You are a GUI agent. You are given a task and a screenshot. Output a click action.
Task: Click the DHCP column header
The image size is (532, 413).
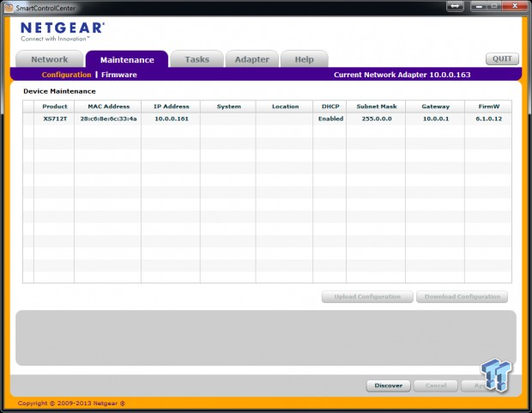[329, 106]
